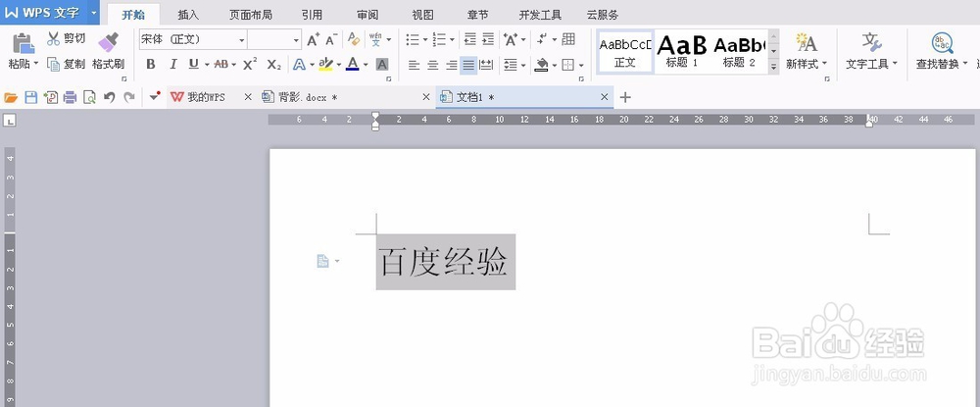Activate the Format Painter (格式刷)
980x407 pixels.
point(108,50)
